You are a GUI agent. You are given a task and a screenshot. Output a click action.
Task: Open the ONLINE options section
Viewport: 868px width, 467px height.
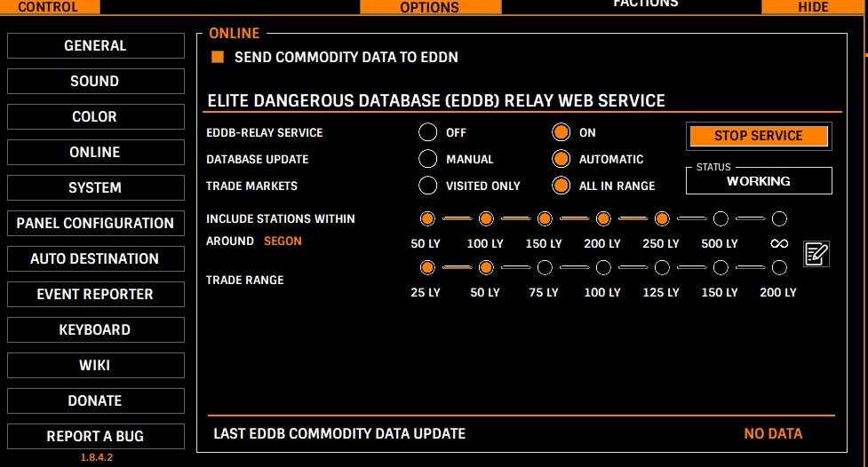pos(96,152)
